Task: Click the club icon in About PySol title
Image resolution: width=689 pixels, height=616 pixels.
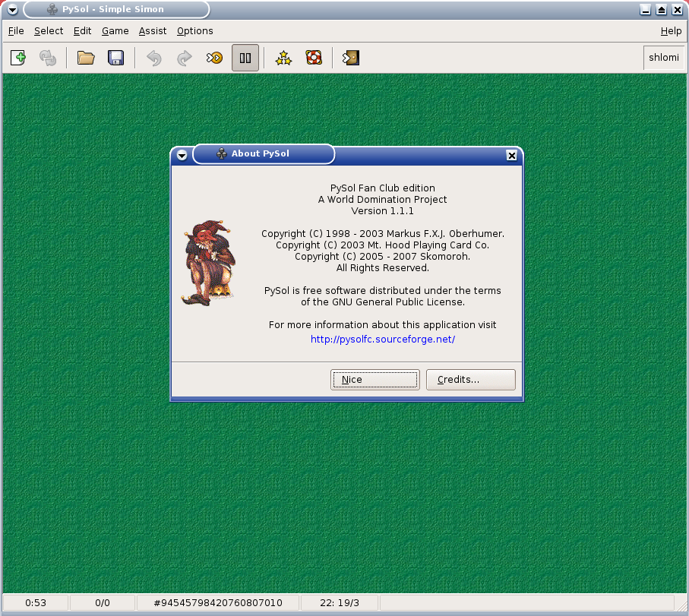Action: 222,153
